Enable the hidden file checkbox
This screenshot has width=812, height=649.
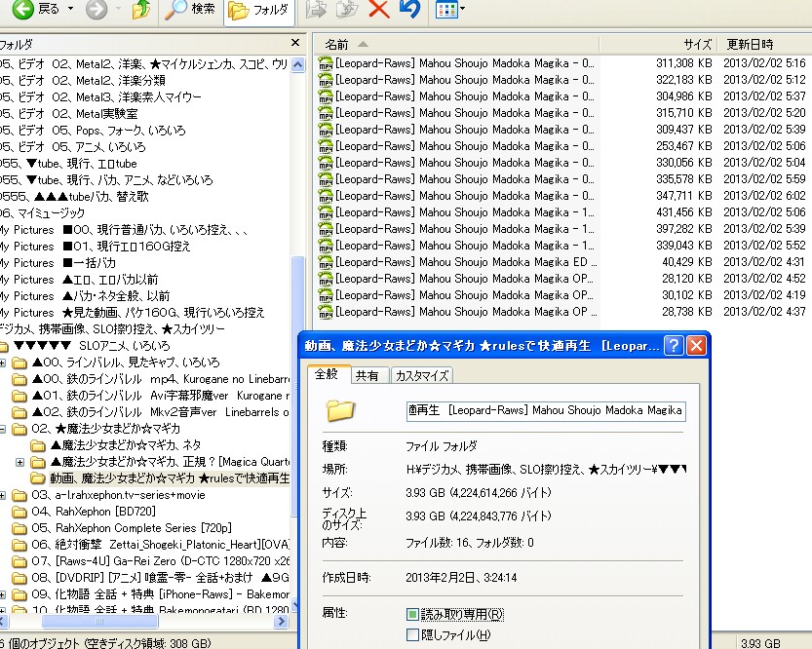(x=412, y=634)
